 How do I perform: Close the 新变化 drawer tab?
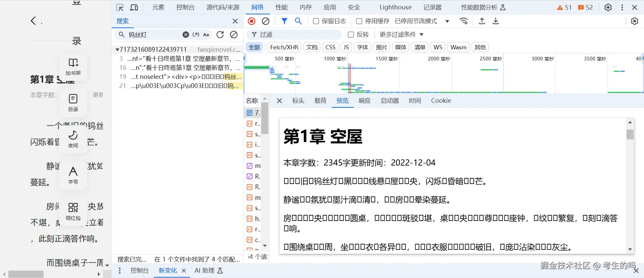coord(184,271)
